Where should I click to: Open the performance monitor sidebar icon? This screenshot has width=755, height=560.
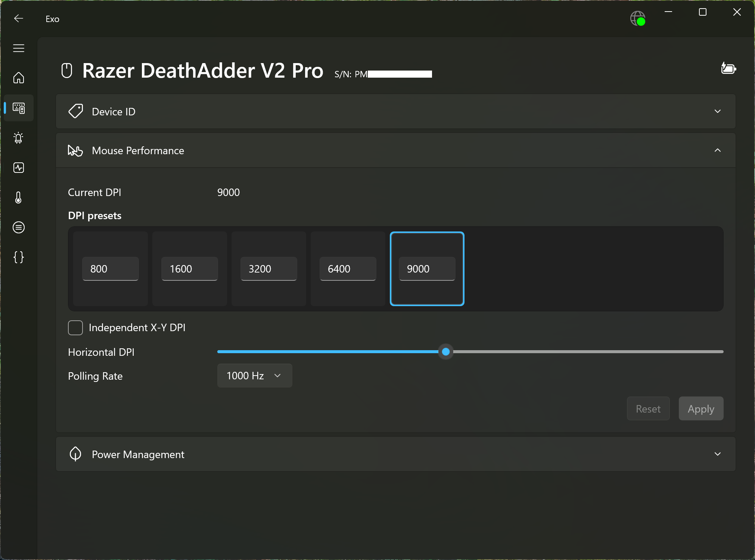click(19, 168)
